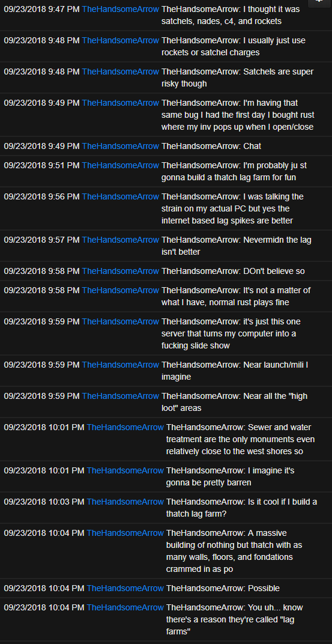Viewport: 332px width, 644px height.
Task: Select the player name link beside the inventory bug message
Action: click(x=120, y=103)
